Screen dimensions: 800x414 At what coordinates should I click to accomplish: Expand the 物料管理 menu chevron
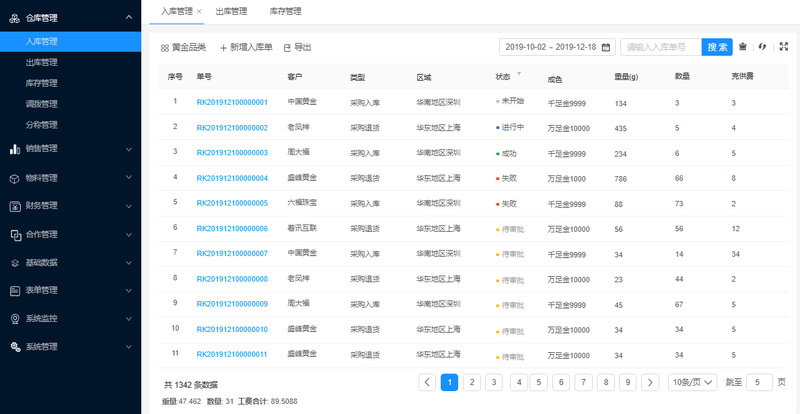point(129,178)
